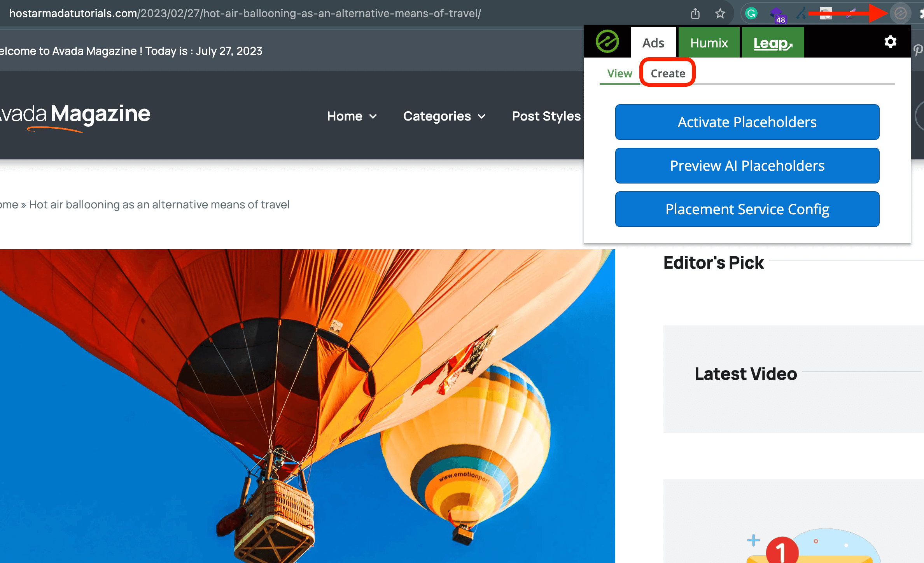Viewport: 924px width, 563px height.
Task: Click the Editor's Pick heading
Action: click(713, 262)
